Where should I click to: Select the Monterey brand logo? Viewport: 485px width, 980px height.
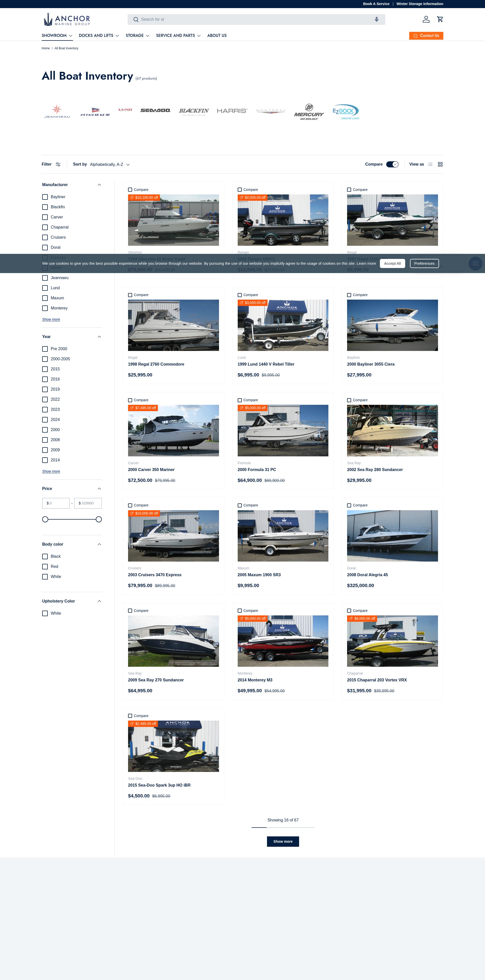coord(270,111)
